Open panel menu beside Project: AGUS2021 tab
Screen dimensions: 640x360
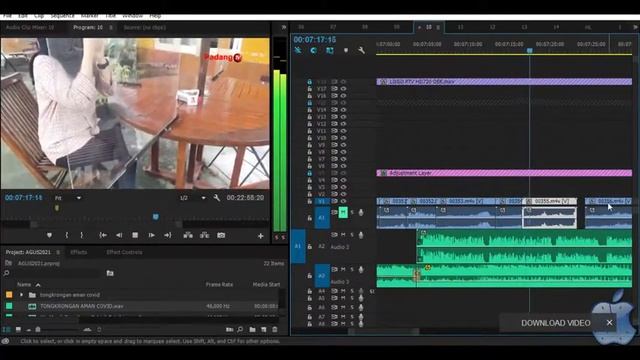tap(58, 252)
